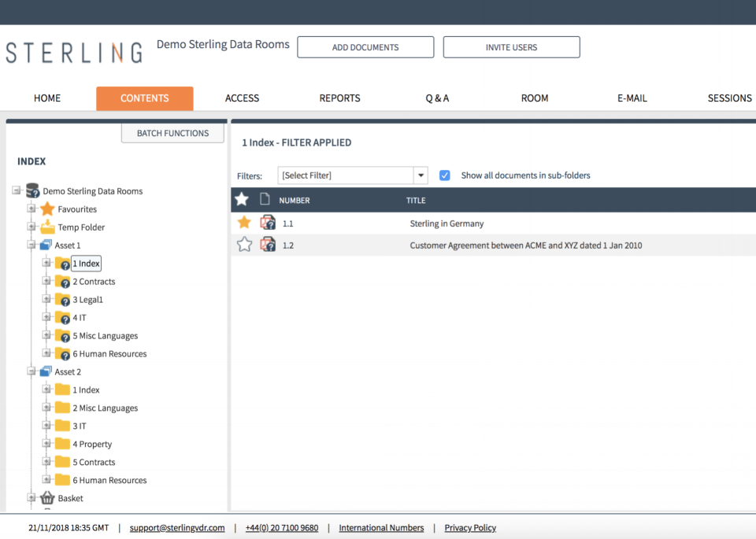This screenshot has height=539, width=756.
Task: Click the document icon in table header
Action: pos(265,200)
